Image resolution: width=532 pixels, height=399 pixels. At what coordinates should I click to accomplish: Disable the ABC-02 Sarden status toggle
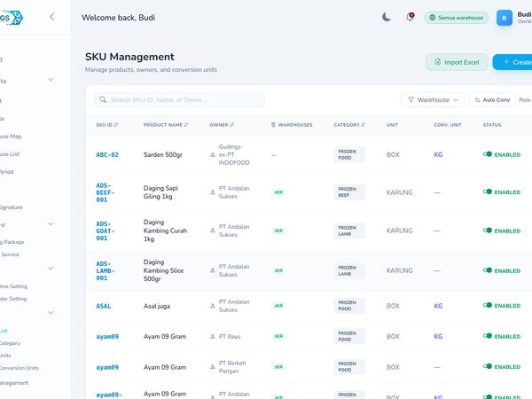(488, 154)
